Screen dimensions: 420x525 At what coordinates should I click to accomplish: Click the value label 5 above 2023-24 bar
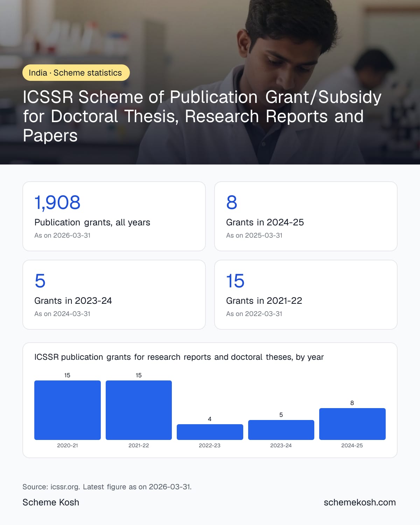click(x=281, y=415)
